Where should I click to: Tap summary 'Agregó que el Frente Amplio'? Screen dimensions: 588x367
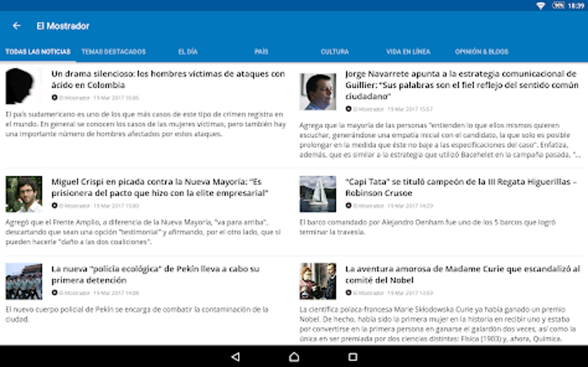click(143, 232)
